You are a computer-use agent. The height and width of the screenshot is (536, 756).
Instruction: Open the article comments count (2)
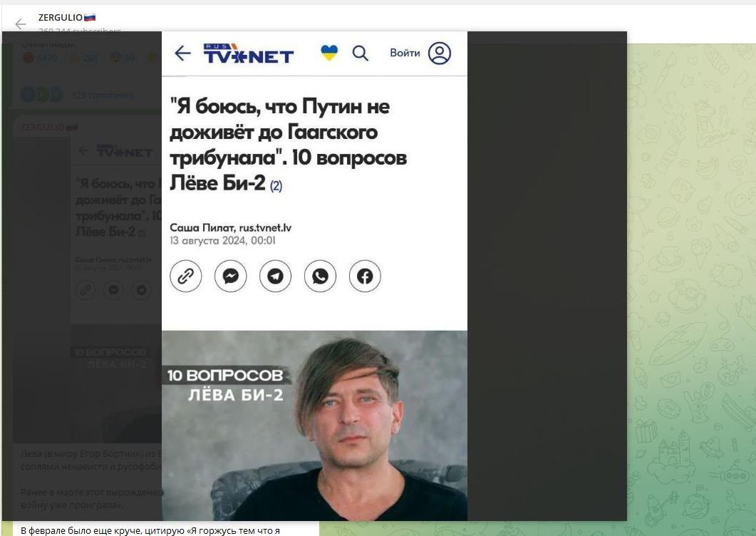click(x=276, y=186)
